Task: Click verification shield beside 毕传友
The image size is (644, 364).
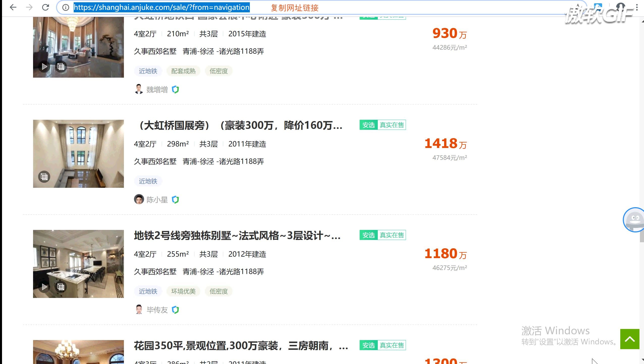Action: [x=175, y=310]
